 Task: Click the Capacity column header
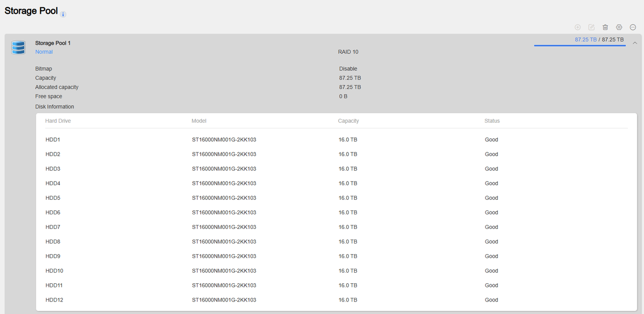point(348,121)
